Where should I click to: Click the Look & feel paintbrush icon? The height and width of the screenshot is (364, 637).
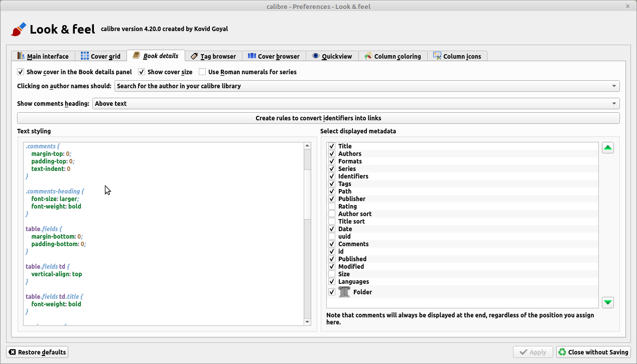point(19,29)
